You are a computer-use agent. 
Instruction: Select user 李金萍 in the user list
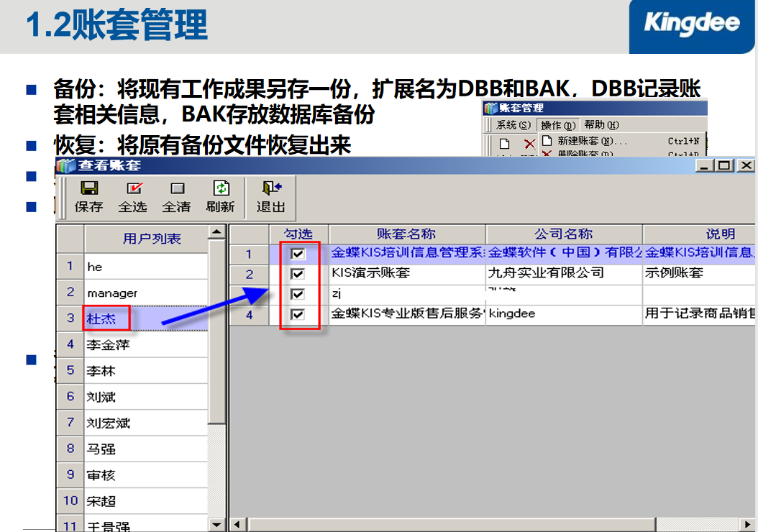146,345
